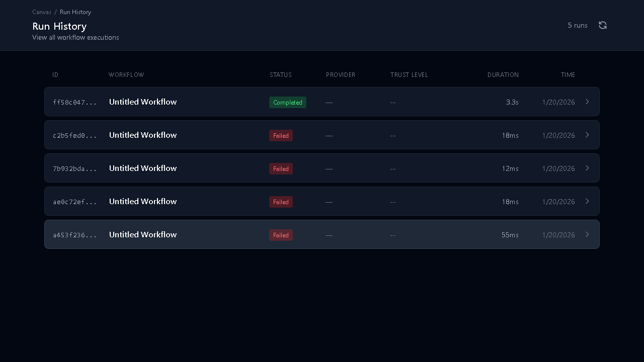Click the Run History breadcrumb item
This screenshot has width=644, height=362.
coord(75,12)
